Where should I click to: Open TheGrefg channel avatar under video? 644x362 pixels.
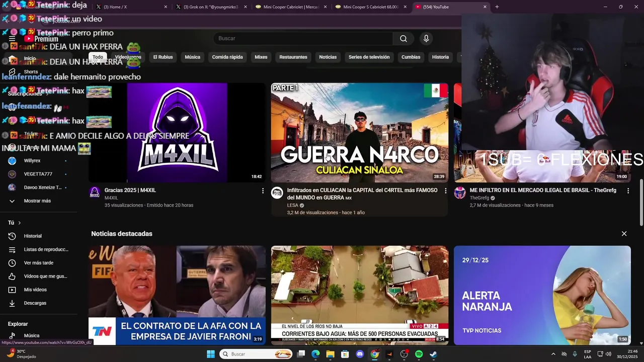pos(460,193)
